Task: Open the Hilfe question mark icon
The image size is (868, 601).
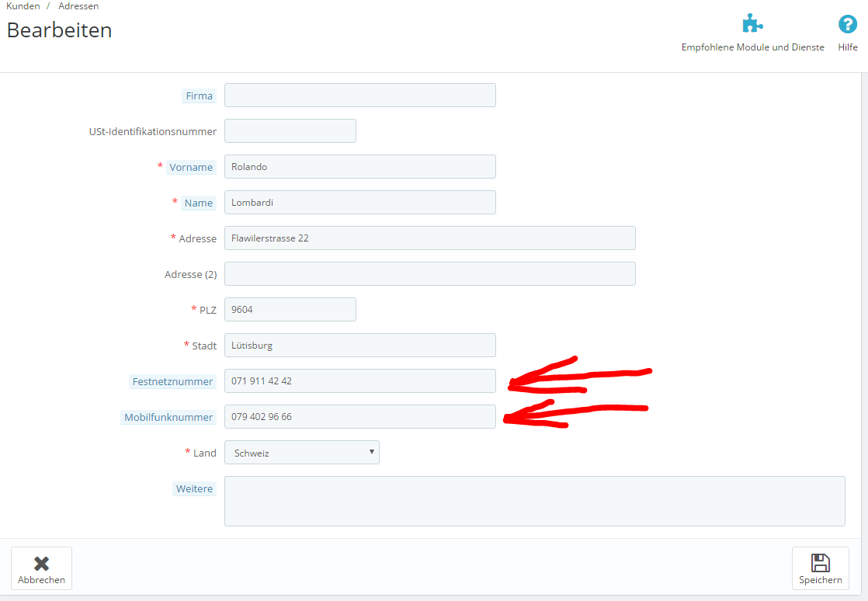Action: tap(848, 24)
